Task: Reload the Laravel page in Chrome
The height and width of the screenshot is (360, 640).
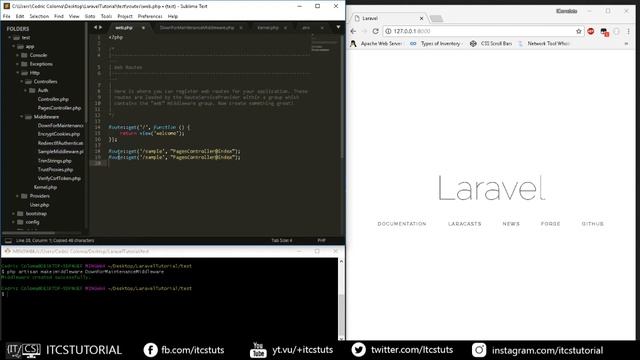Action: point(376,31)
